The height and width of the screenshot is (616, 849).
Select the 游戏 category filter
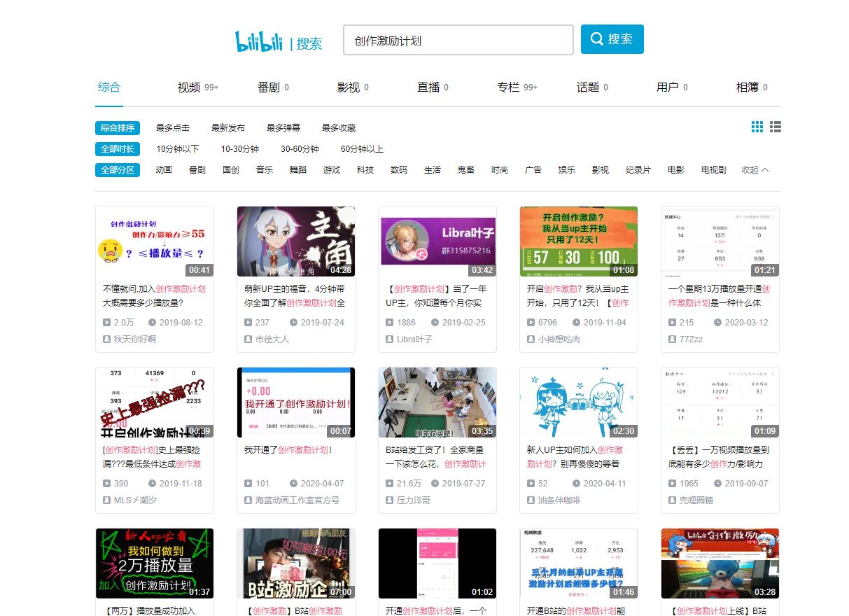[x=331, y=169]
